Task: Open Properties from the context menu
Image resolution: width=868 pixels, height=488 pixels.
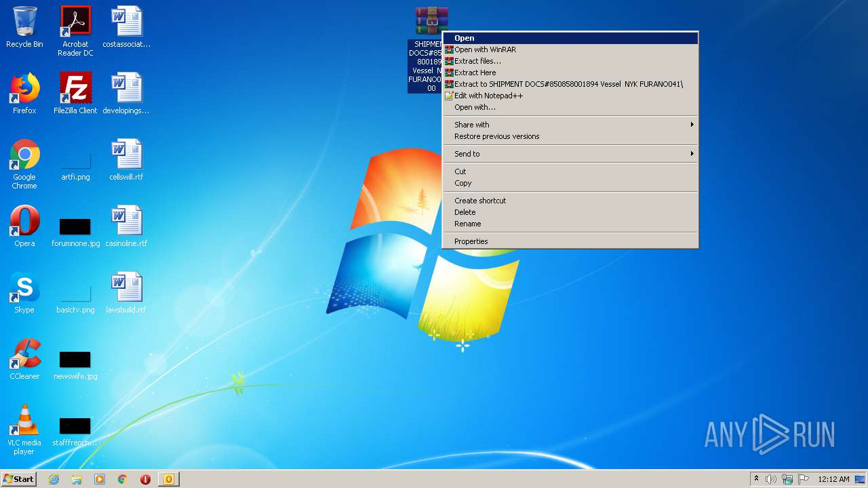Action: click(x=570, y=241)
